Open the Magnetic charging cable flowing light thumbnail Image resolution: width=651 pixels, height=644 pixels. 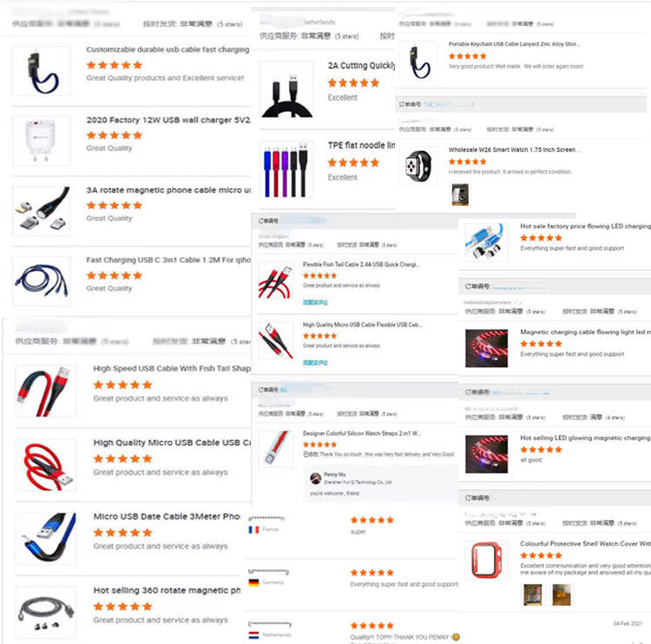pyautogui.click(x=486, y=348)
